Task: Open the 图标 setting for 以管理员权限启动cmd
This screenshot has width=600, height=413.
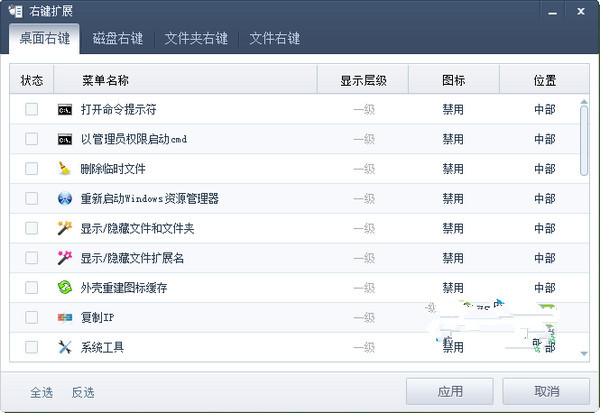Action: (x=453, y=139)
